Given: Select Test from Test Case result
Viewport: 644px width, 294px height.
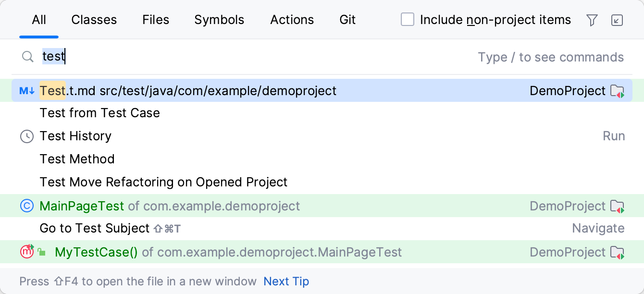Looking at the screenshot, I should coord(100,113).
